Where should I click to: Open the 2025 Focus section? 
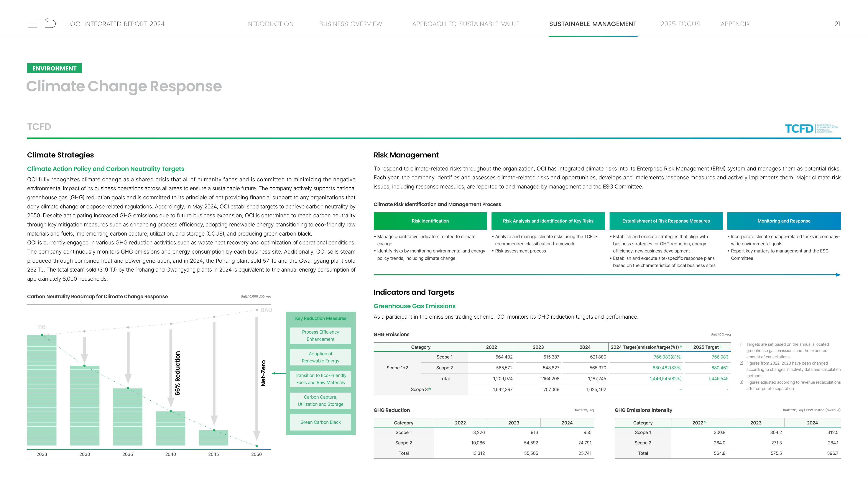point(680,24)
